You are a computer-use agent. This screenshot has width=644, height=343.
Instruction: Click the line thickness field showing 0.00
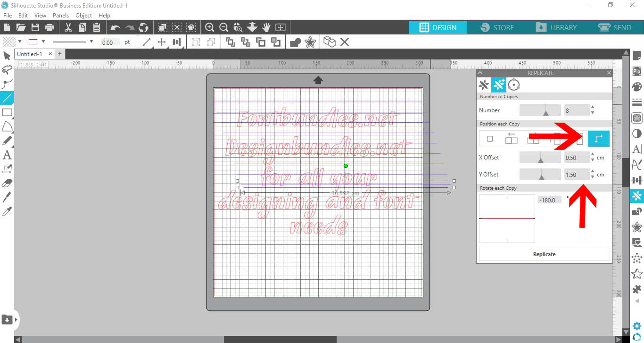click(x=110, y=42)
